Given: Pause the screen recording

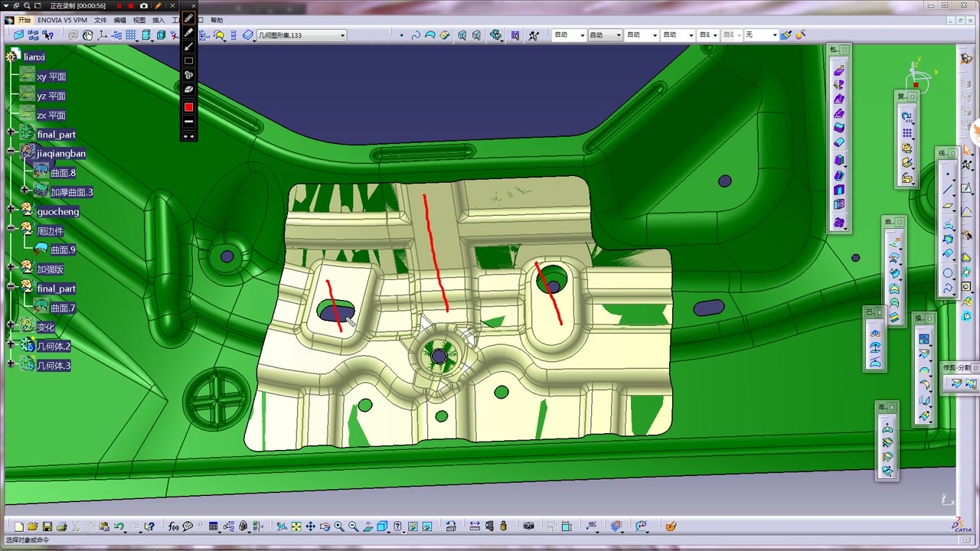Looking at the screenshot, I should [119, 5].
